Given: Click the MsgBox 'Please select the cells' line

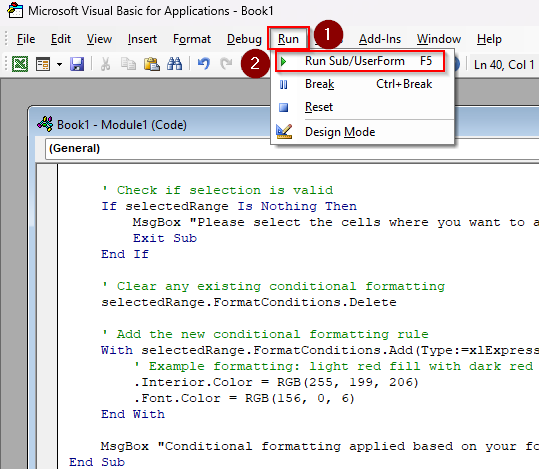Looking at the screenshot, I should [336, 222].
